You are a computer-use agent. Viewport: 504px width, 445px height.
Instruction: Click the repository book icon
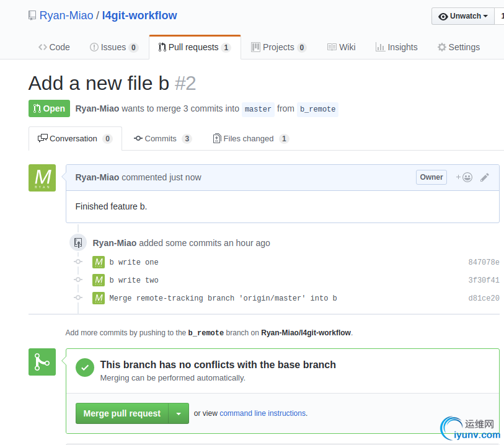[32, 15]
